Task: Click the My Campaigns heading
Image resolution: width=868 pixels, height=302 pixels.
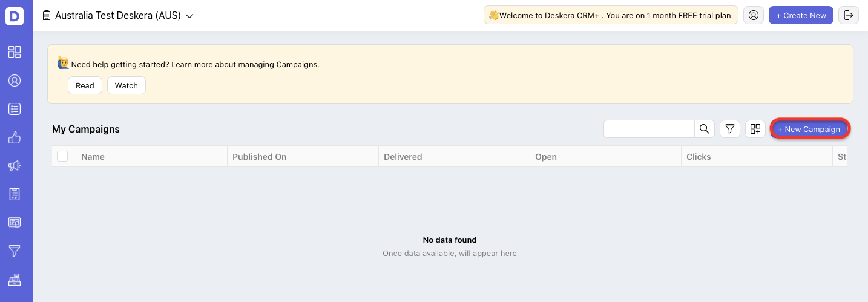Action: tap(86, 129)
